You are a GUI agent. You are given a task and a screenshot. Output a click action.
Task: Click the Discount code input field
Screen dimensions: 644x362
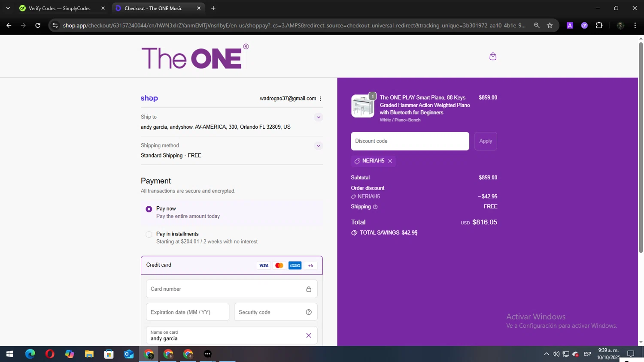pyautogui.click(x=410, y=141)
